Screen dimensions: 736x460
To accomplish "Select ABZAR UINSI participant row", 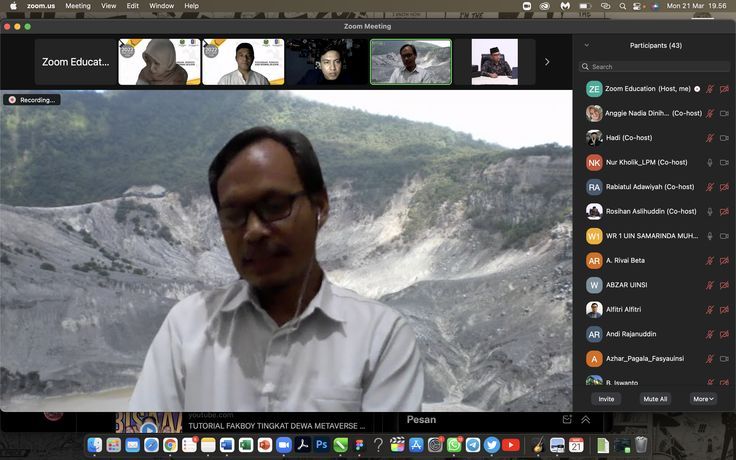I will coord(655,285).
